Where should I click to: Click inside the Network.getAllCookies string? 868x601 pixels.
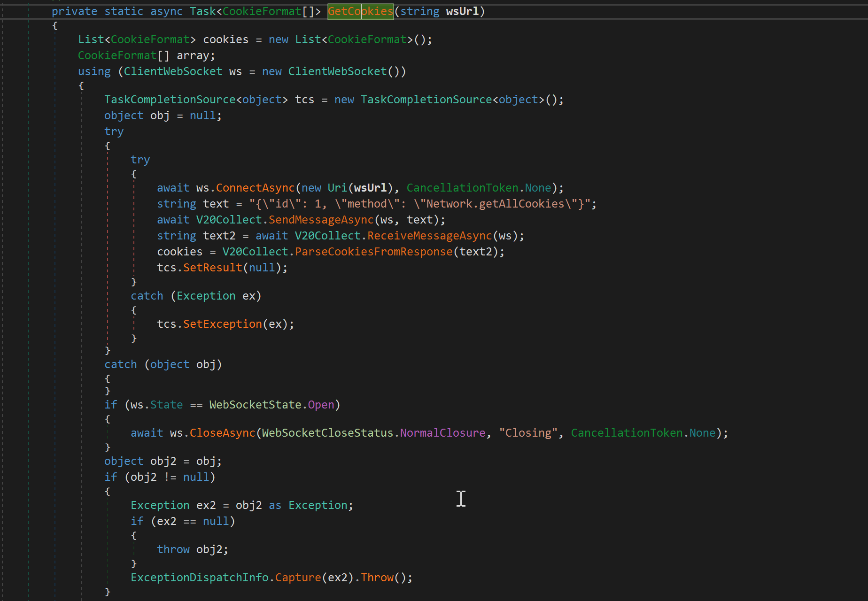[x=495, y=204]
